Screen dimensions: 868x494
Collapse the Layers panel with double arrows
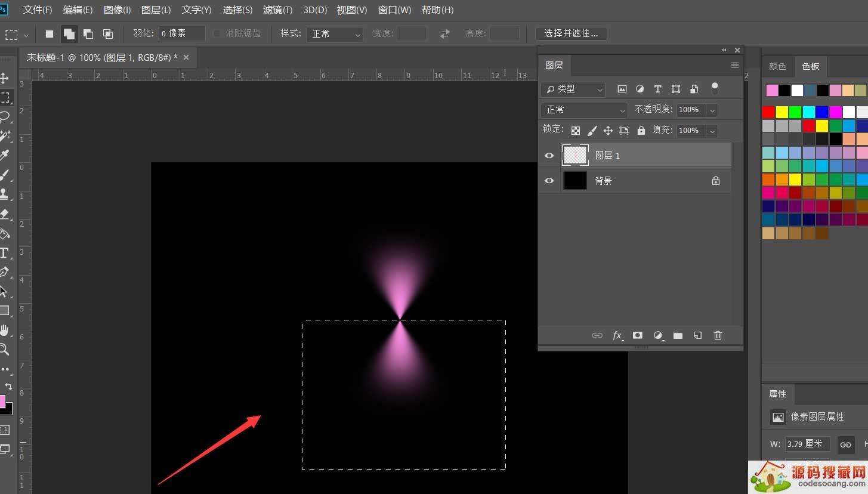(724, 50)
